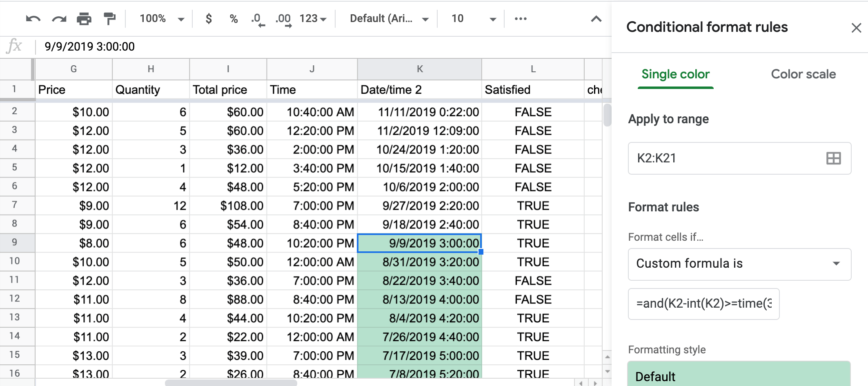Open the select data range grid picker
868x386 pixels.
click(x=833, y=158)
